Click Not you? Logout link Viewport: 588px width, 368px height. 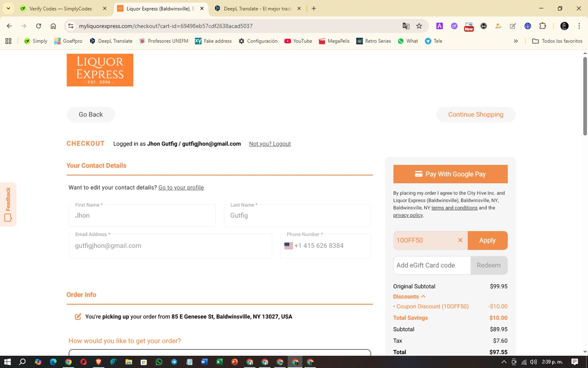point(270,144)
